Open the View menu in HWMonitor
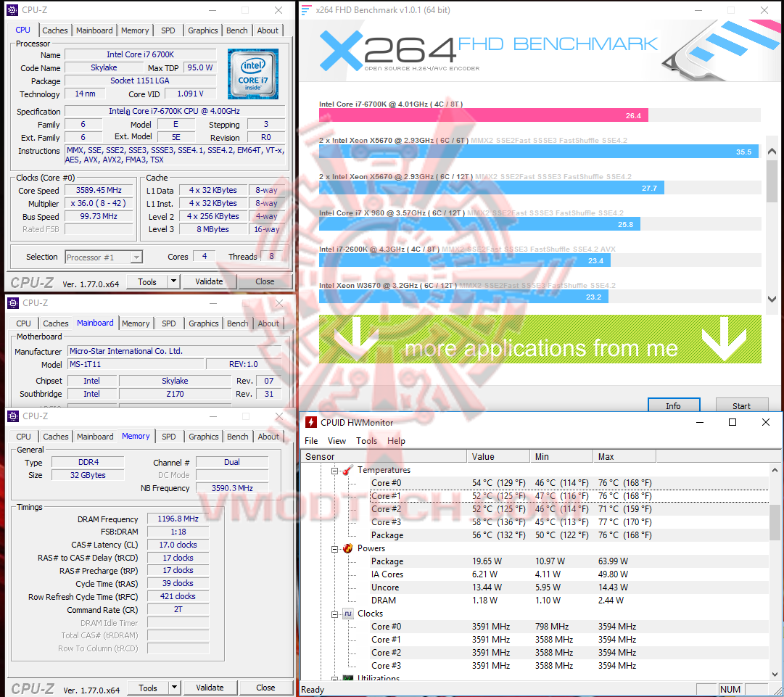The height and width of the screenshot is (697, 784). [x=337, y=441]
